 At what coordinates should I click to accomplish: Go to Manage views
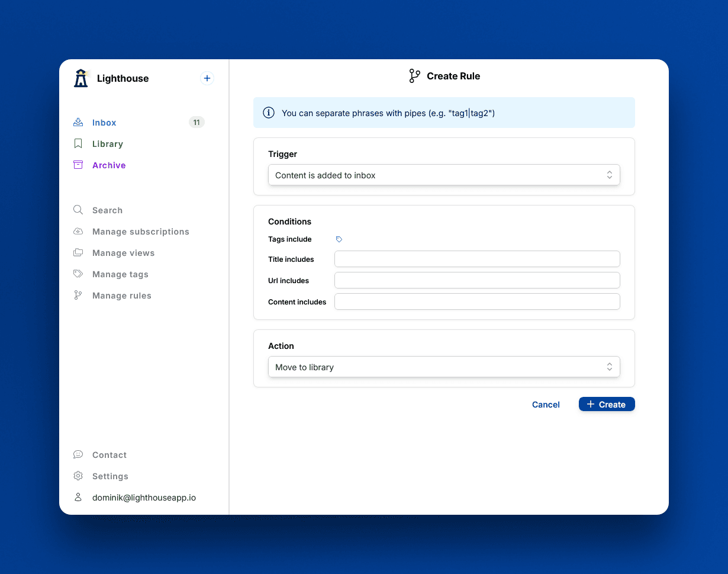point(123,253)
